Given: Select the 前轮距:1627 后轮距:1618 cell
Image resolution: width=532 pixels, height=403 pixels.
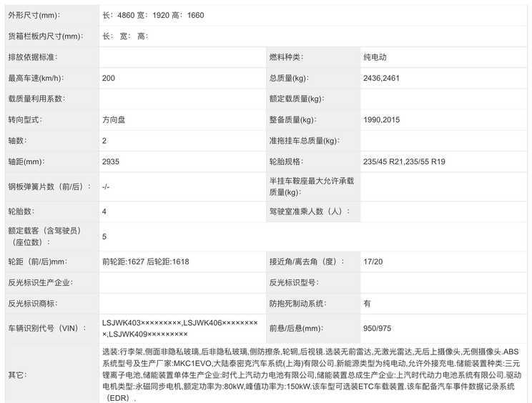Looking at the screenshot, I should pyautogui.click(x=146, y=262).
